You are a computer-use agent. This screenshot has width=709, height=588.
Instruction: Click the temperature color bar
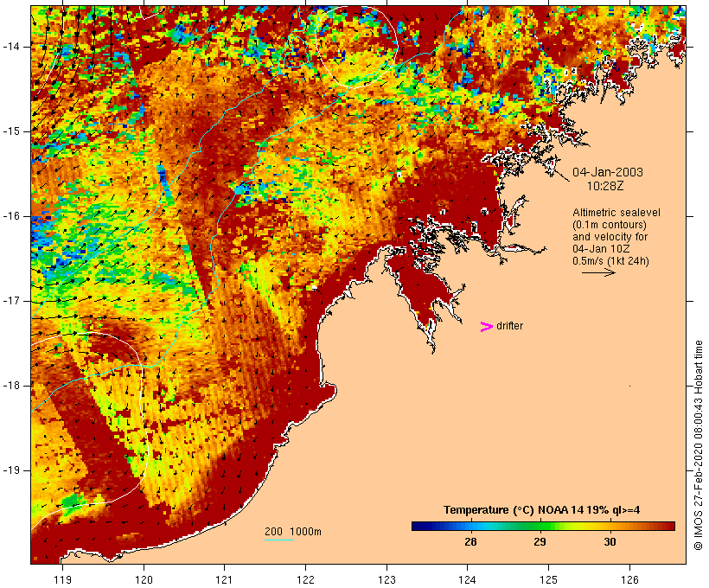pos(543,526)
